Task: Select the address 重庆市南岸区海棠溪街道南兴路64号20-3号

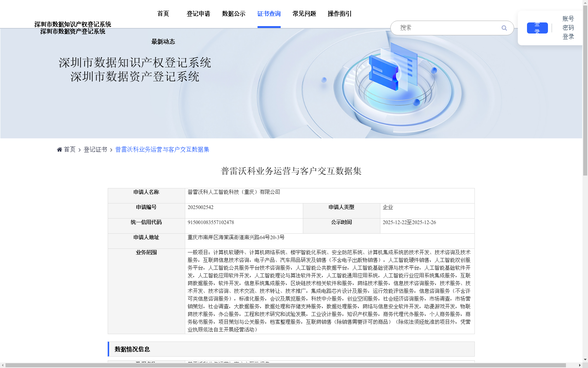Action: 236,237
